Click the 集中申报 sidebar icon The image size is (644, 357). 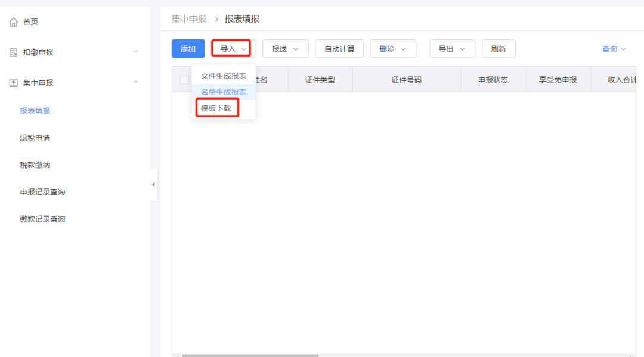pyautogui.click(x=13, y=83)
